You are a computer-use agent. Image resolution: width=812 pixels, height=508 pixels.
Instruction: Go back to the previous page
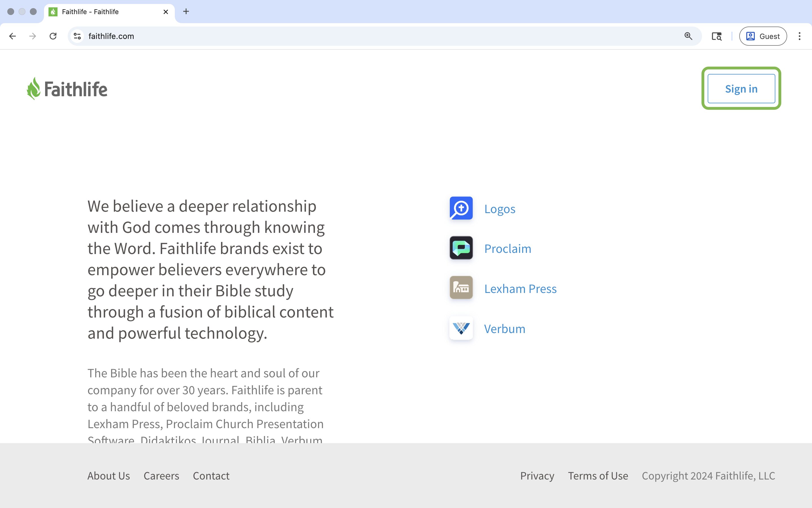click(13, 36)
